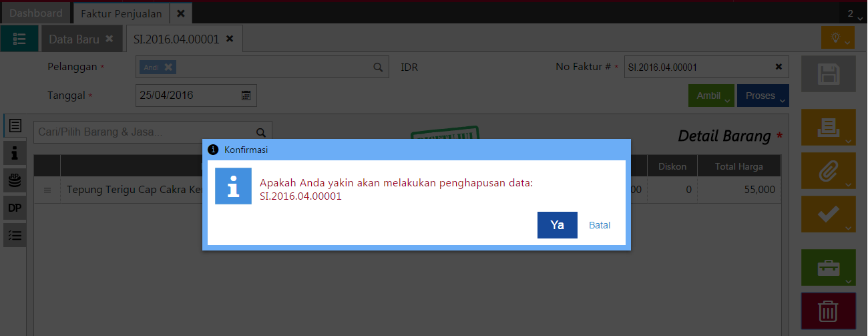This screenshot has width=868, height=336.
Task: Clear the No Faktur field with X
Action: pos(779,67)
